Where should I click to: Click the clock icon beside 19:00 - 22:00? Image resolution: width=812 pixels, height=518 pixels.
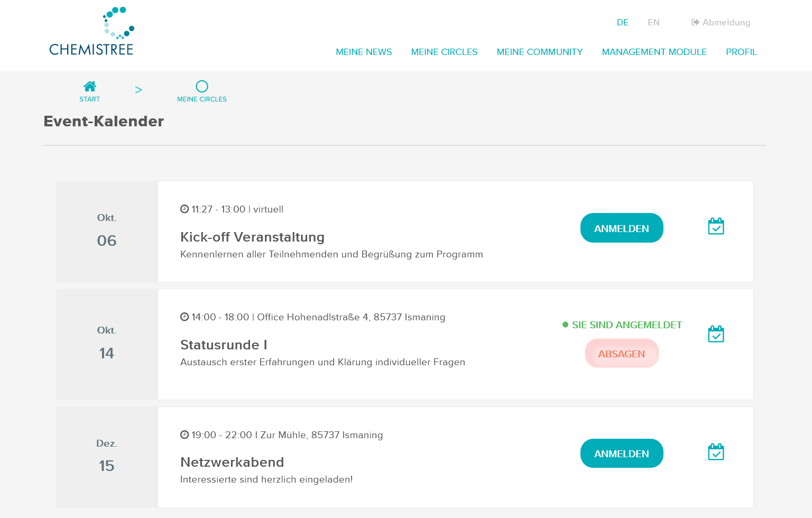[x=183, y=434]
